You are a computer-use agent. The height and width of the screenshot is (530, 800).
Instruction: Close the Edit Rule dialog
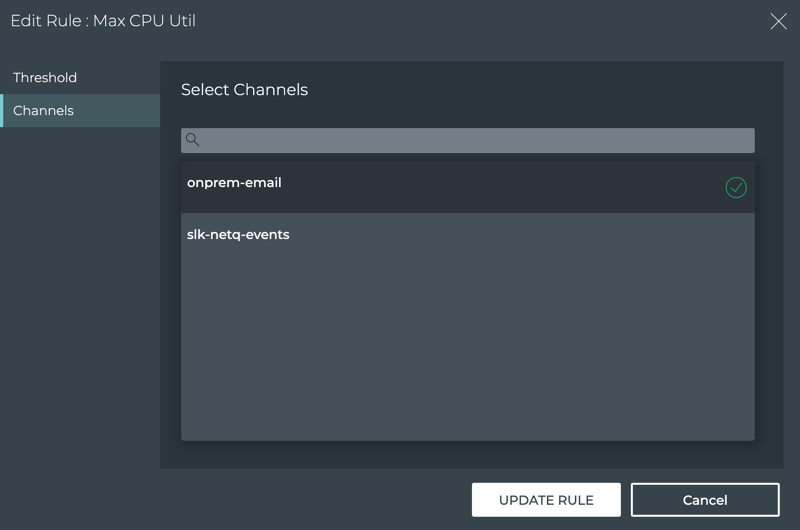pyautogui.click(x=778, y=21)
